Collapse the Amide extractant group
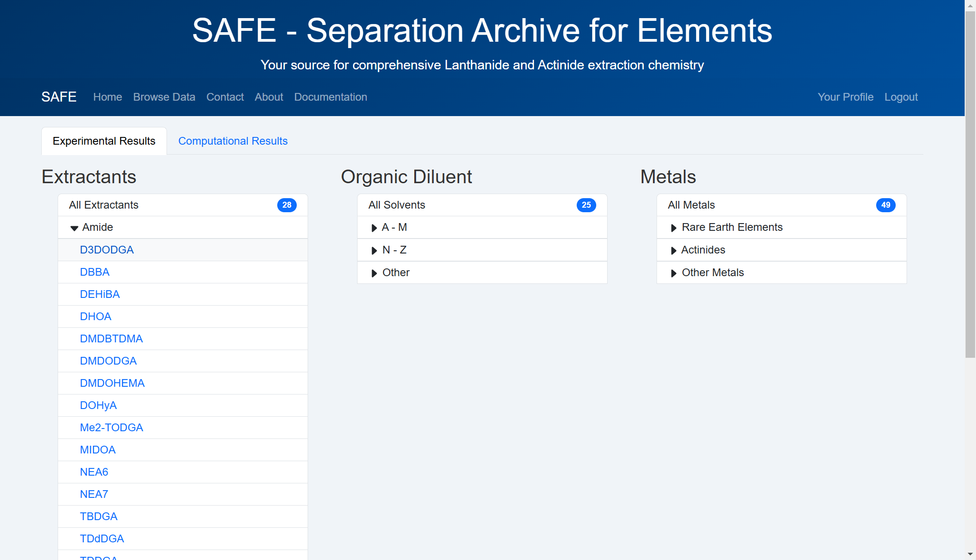 183,227
